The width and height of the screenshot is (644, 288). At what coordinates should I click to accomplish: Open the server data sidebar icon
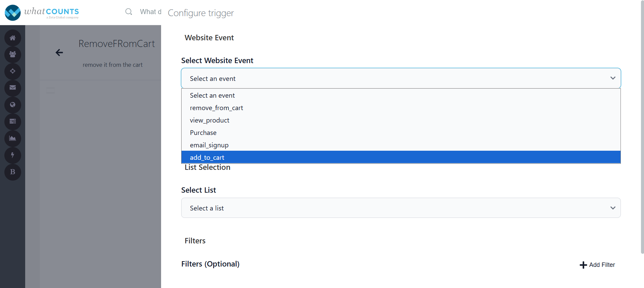[x=13, y=122]
